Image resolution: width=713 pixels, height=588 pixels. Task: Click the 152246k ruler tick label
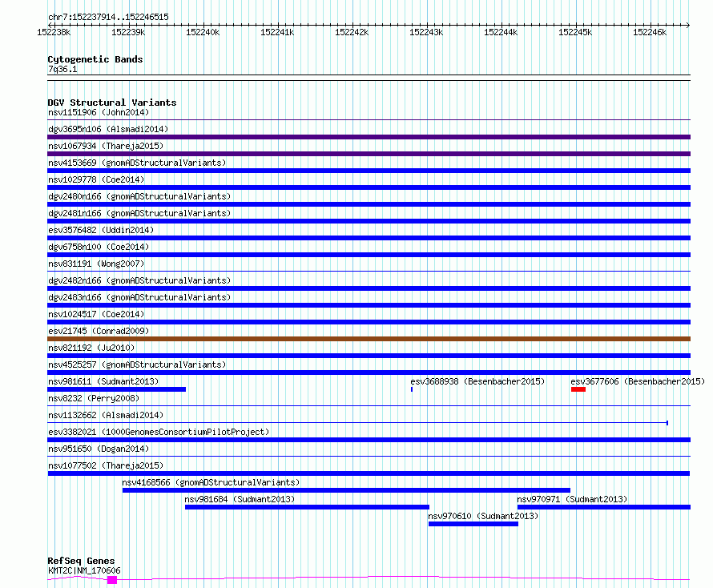tap(650, 32)
